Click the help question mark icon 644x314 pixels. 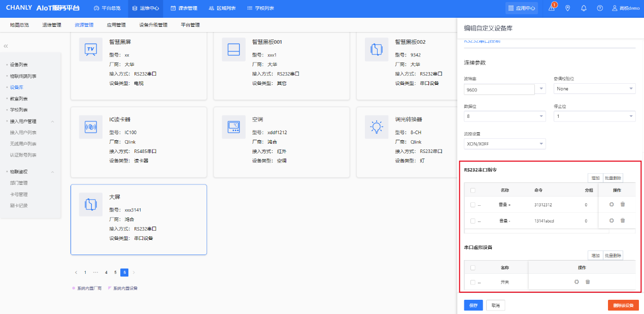point(600,8)
